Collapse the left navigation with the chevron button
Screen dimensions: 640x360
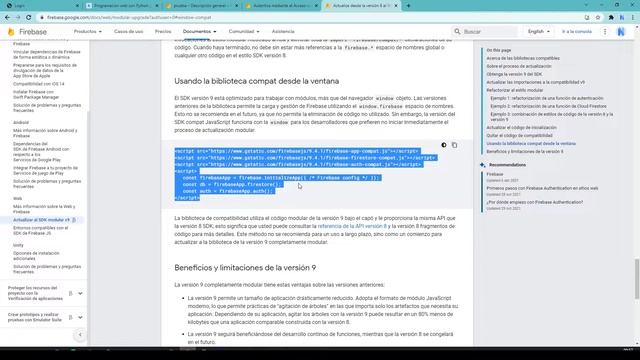pyautogui.click(x=80, y=335)
